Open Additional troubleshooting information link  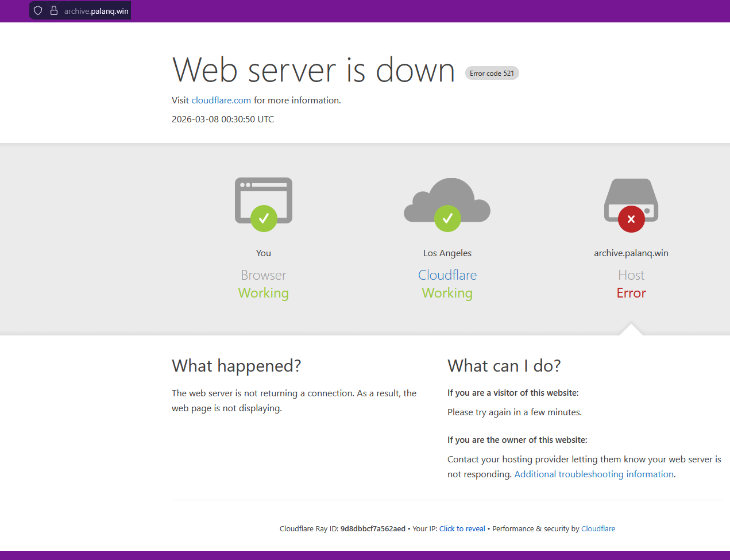pos(594,474)
